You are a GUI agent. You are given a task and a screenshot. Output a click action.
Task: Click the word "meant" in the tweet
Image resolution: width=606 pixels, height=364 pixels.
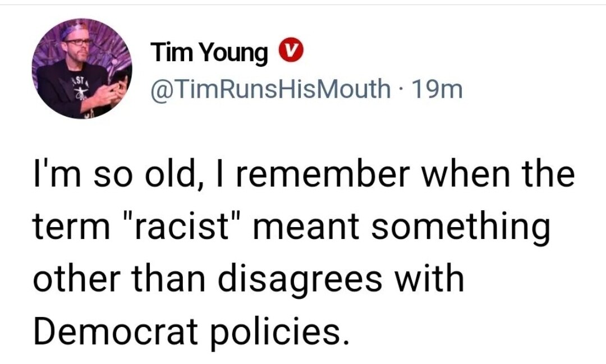(x=302, y=227)
